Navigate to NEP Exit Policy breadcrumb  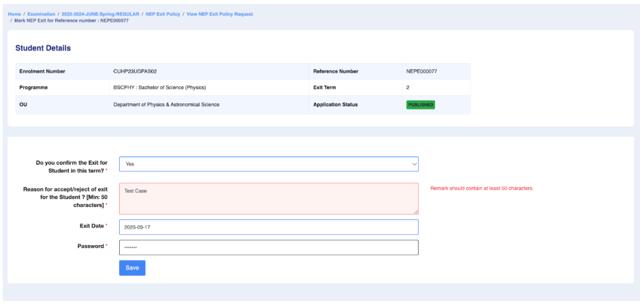point(163,14)
